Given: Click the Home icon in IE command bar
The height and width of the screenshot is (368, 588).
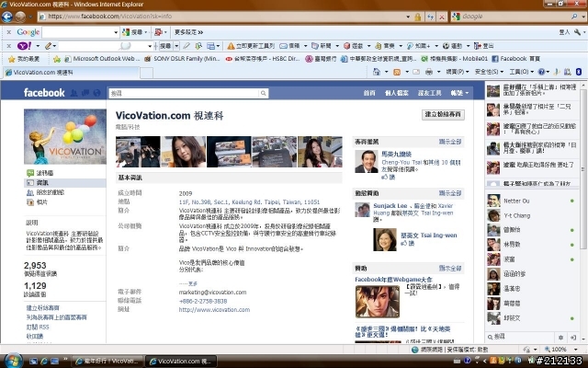Looking at the screenshot, I should pos(377,72).
